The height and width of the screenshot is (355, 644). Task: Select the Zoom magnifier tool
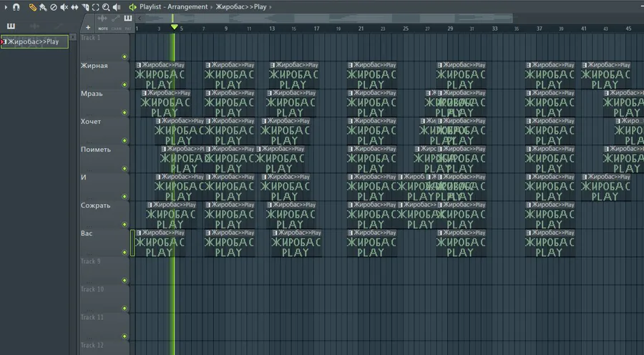[106, 7]
